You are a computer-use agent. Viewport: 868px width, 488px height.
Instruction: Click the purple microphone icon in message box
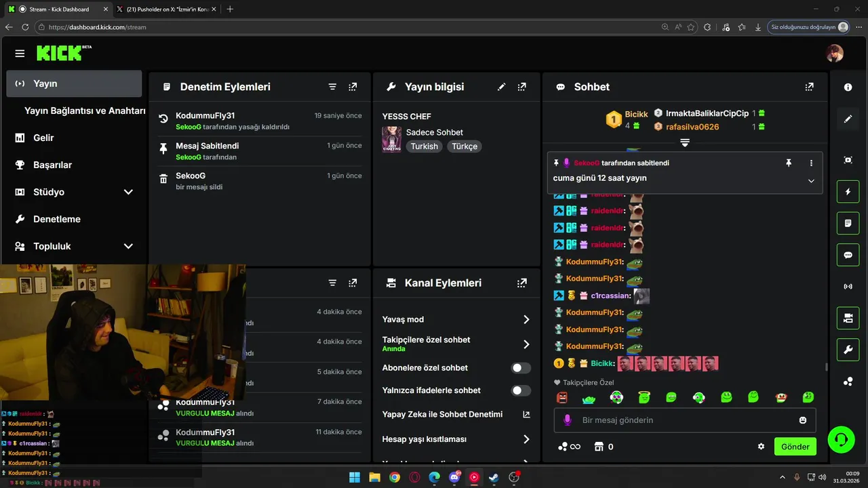coord(568,420)
